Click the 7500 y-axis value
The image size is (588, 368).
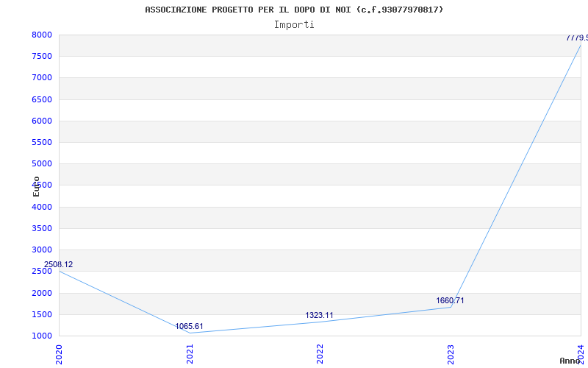click(42, 57)
